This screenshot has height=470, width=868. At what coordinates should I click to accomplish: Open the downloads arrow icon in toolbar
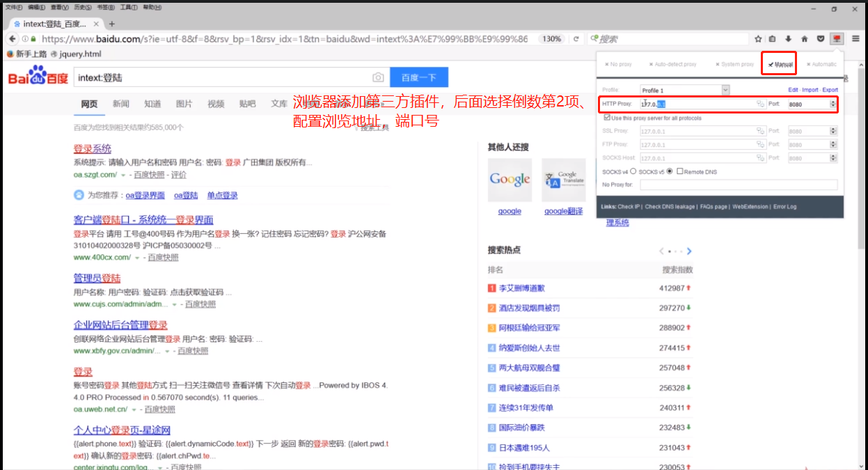pyautogui.click(x=789, y=39)
